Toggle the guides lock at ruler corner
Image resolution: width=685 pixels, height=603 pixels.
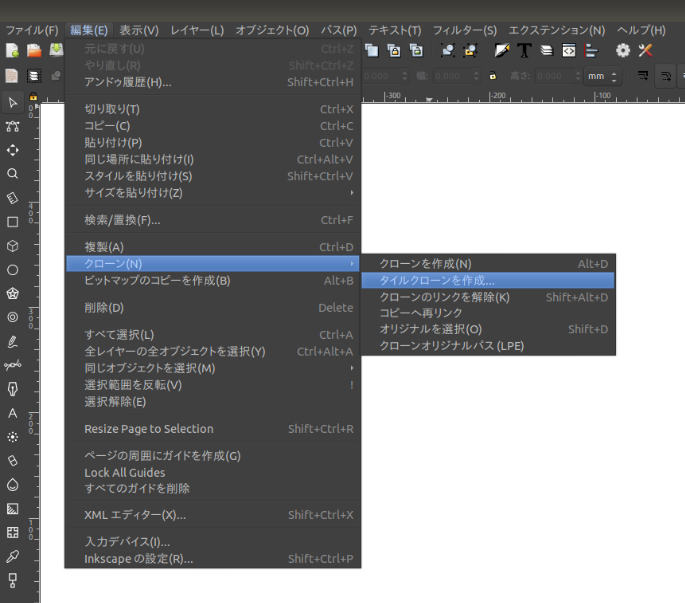[33, 97]
